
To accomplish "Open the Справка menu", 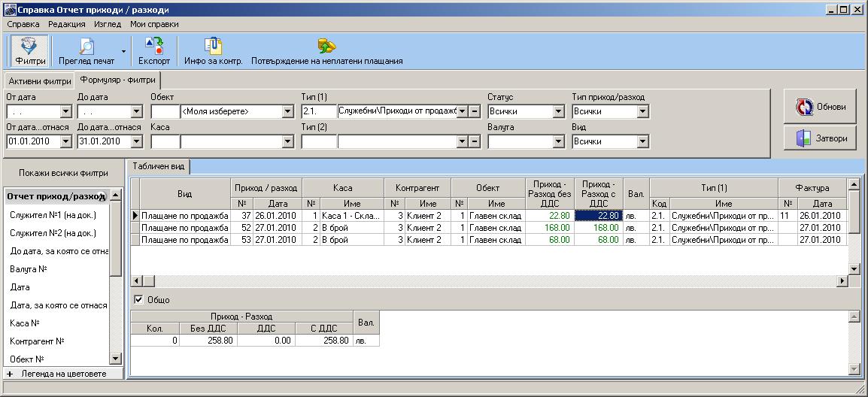I will [23, 24].
